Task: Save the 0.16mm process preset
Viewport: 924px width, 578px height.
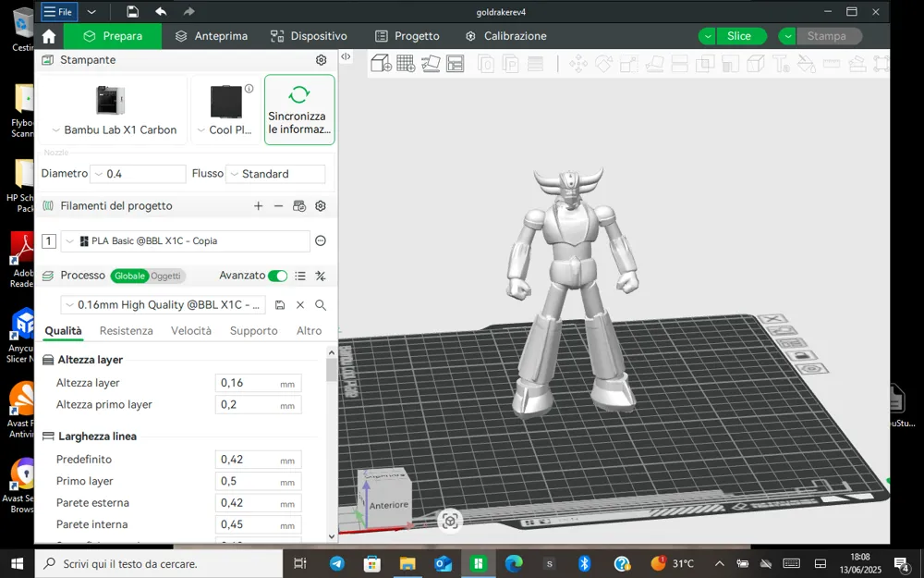Action: (x=280, y=305)
